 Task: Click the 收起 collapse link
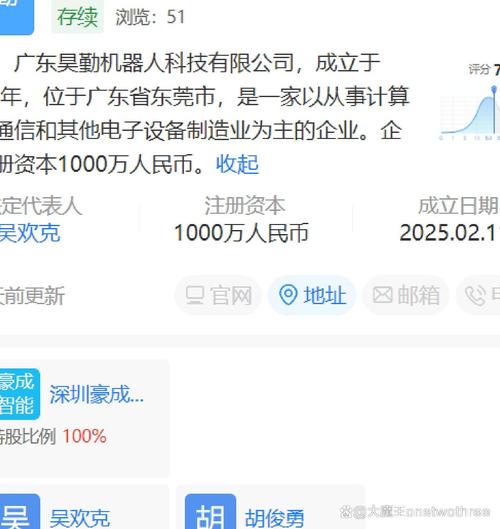pos(238,164)
